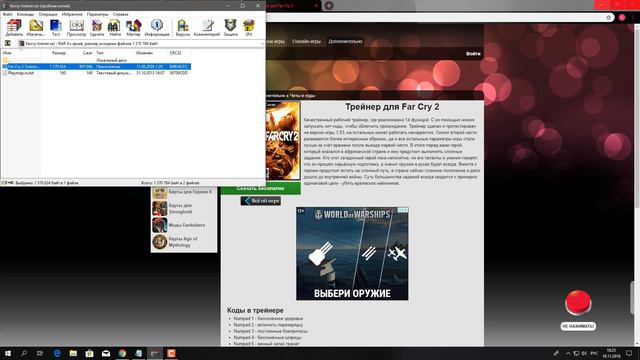This screenshot has height=360, width=640.
Task: Click the Добавить (Add) icon in WinRAR
Action: pyautogui.click(x=14, y=28)
